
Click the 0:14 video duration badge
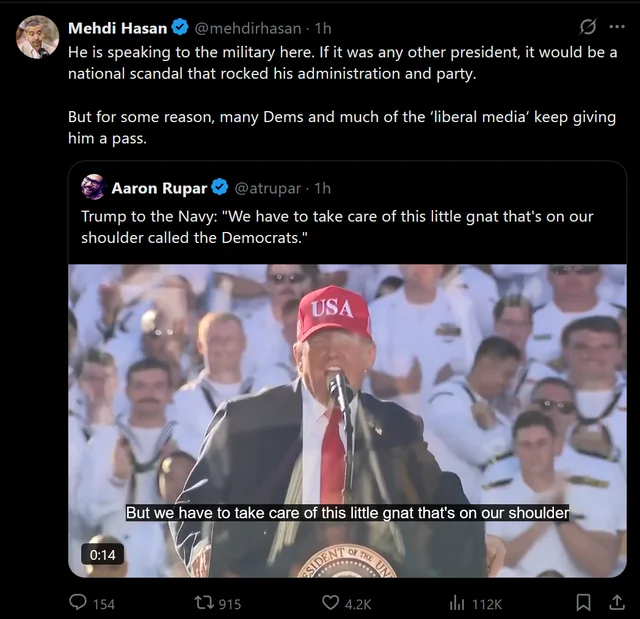pos(102,554)
